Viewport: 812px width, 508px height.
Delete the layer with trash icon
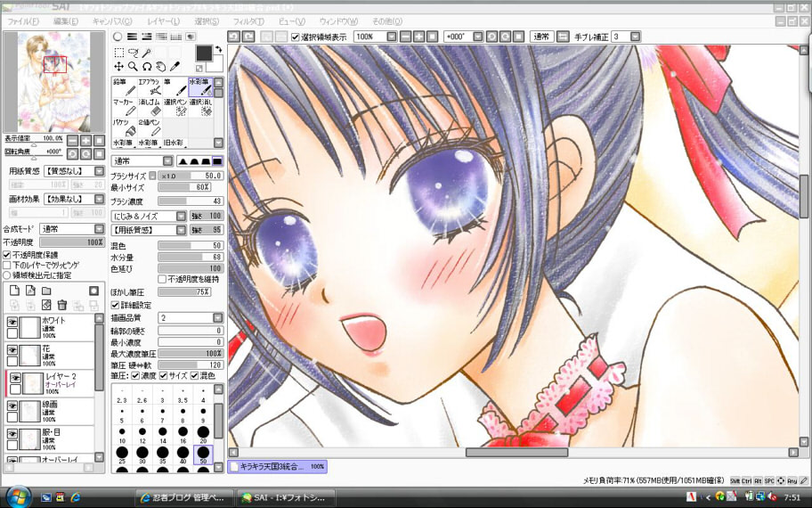pos(62,306)
